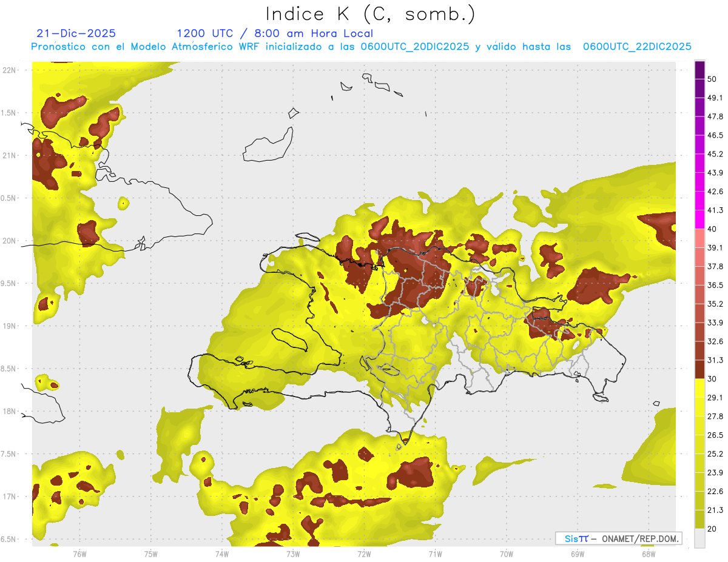Screen dimensions: 728x562
Task: Click the "31.3" scale label
Action: point(715,360)
